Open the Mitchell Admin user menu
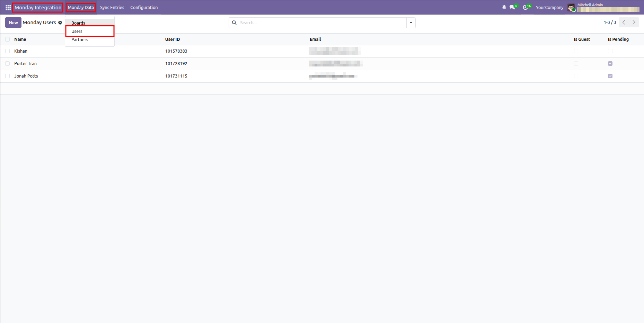This screenshot has height=323, width=644. coord(603,7)
